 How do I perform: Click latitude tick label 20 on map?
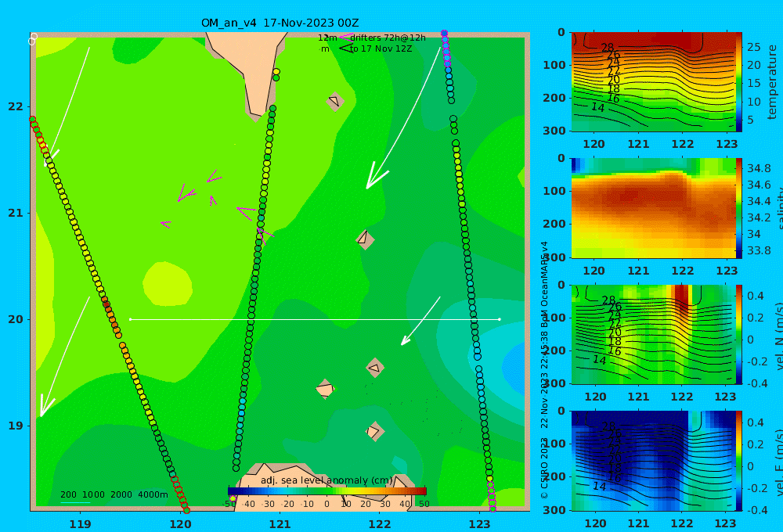16,319
